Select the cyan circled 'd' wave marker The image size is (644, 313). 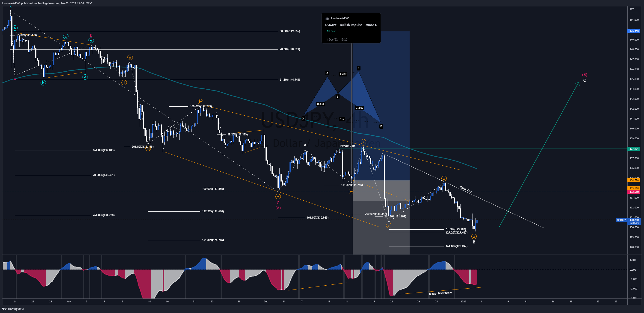[85, 77]
